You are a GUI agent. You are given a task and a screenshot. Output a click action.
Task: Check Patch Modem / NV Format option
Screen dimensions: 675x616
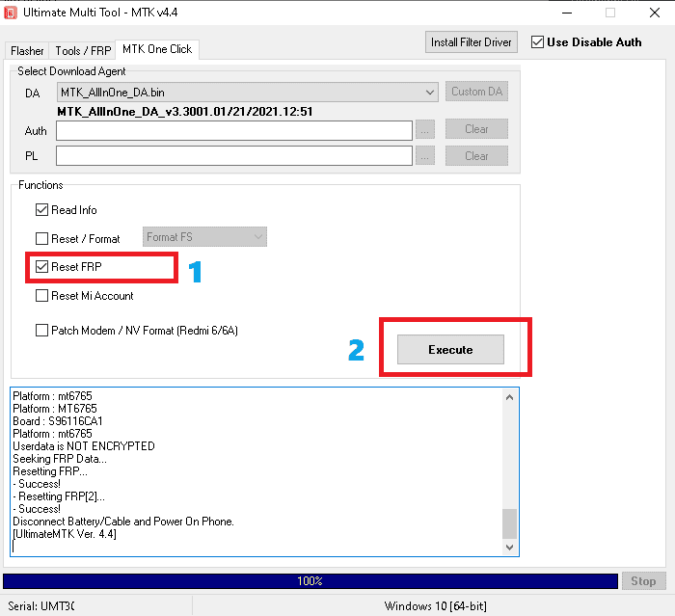(41, 330)
